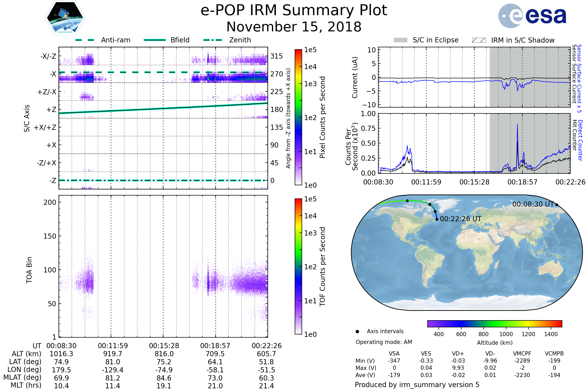
Task: Click the Bfield solid legend line
Action: pyautogui.click(x=155, y=40)
